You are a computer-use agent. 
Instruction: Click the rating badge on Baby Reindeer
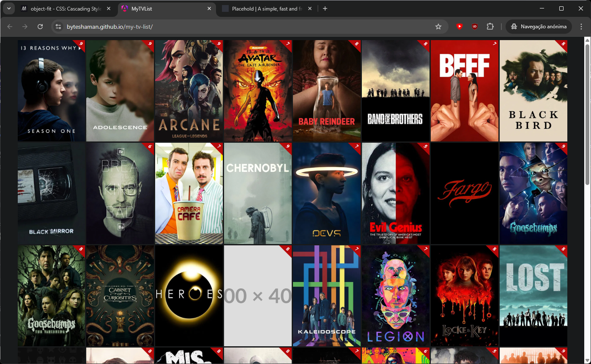click(356, 44)
